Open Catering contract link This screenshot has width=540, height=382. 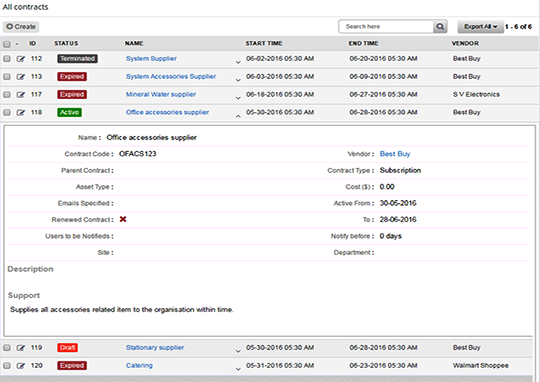[x=139, y=365]
